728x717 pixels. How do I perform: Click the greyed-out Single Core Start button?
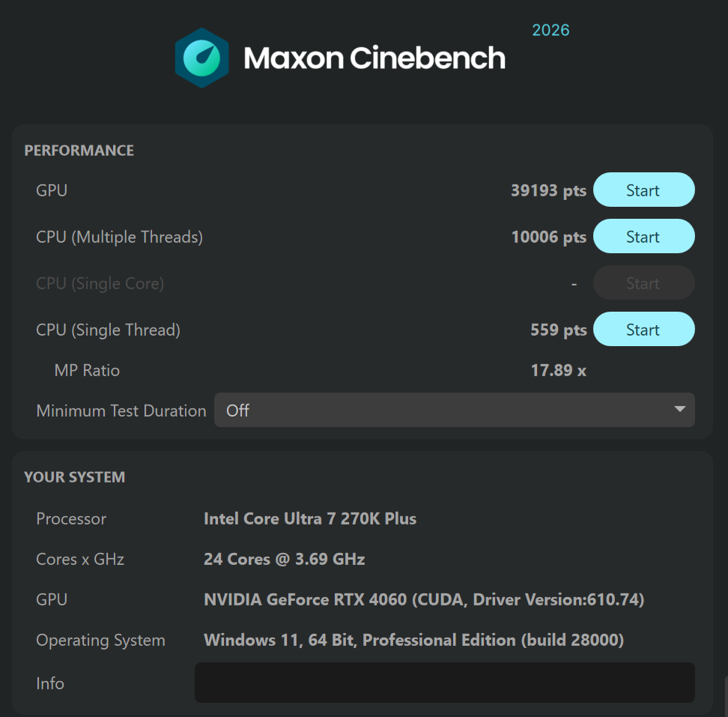click(x=643, y=282)
